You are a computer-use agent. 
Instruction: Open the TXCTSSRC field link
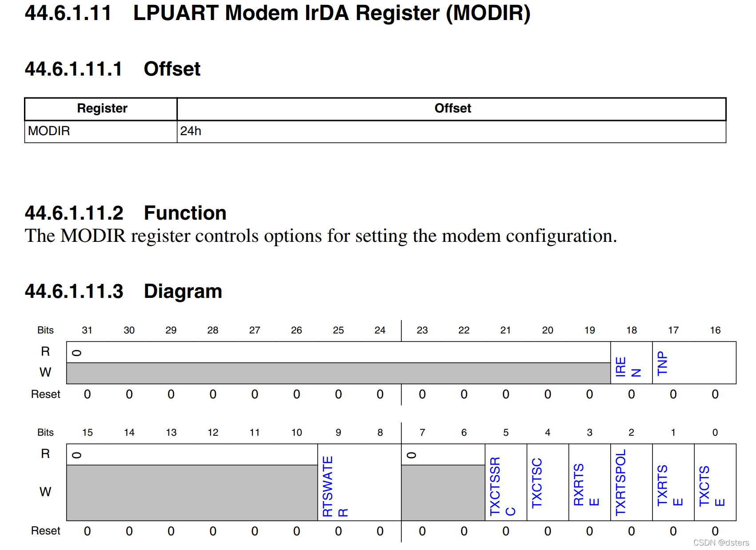502,486
